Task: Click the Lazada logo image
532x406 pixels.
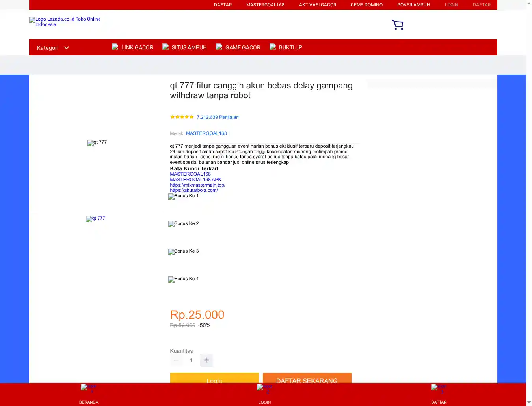Action: click(x=65, y=22)
